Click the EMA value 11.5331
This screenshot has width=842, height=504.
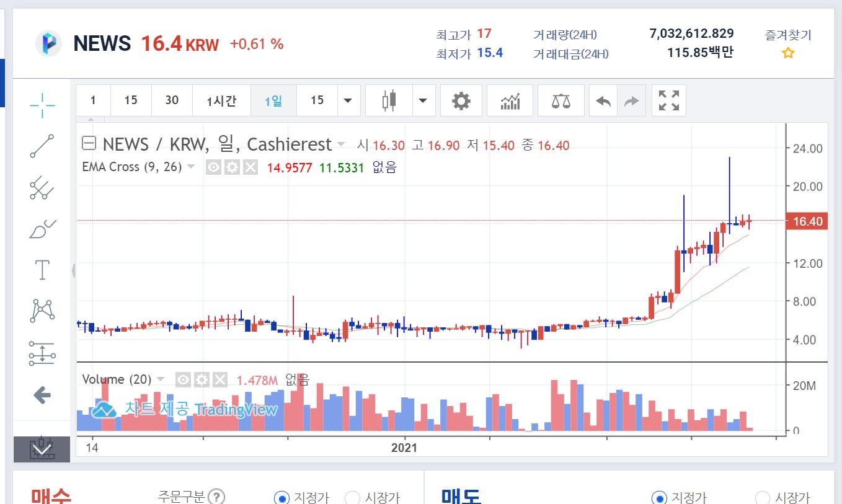pos(342,167)
